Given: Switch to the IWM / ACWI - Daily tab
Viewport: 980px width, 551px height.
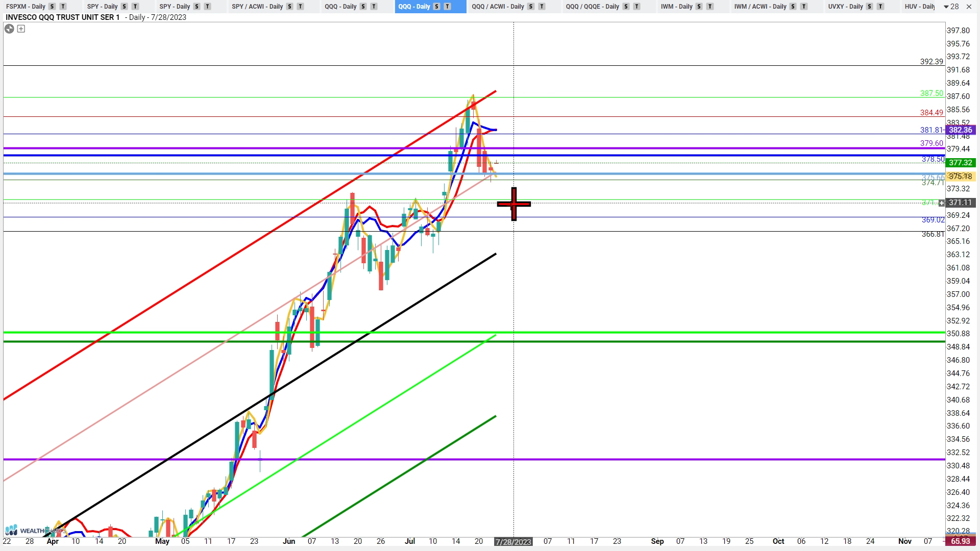Looking at the screenshot, I should (760, 7).
